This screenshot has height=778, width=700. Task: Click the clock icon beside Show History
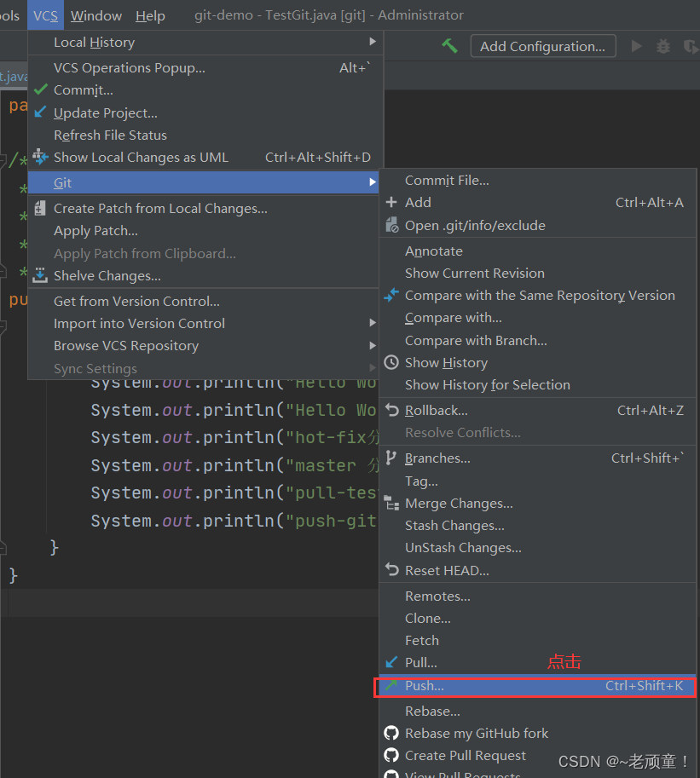click(391, 362)
